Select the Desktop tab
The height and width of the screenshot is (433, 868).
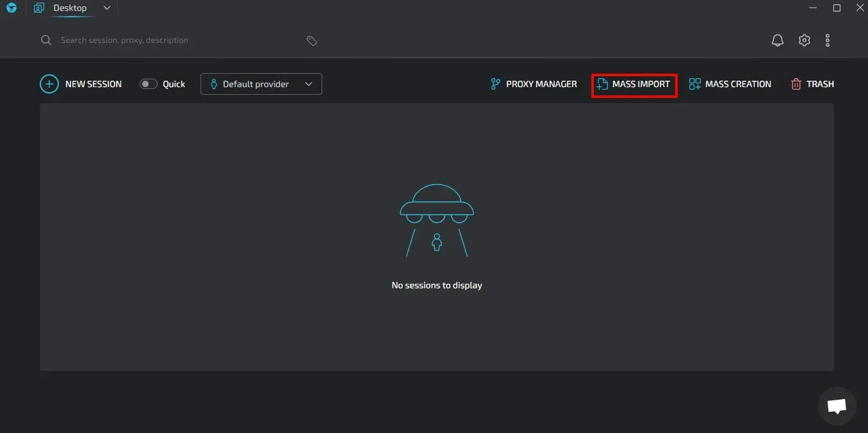(70, 8)
